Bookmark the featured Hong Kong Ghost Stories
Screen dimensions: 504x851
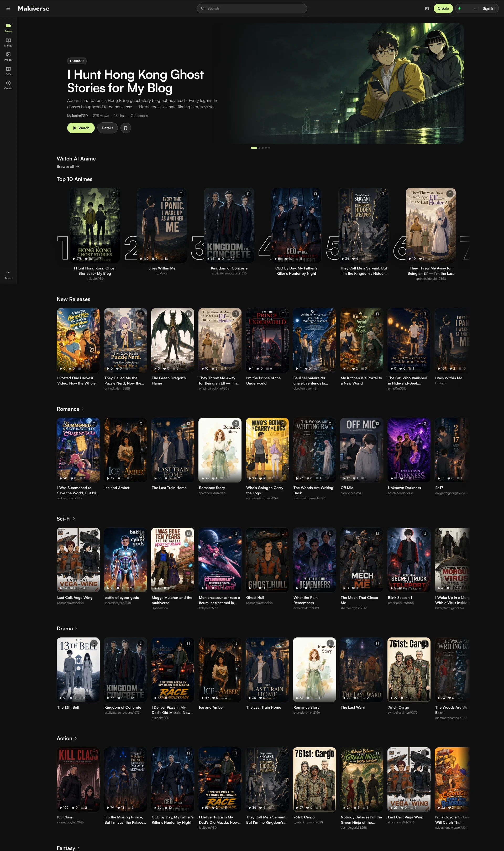point(126,128)
